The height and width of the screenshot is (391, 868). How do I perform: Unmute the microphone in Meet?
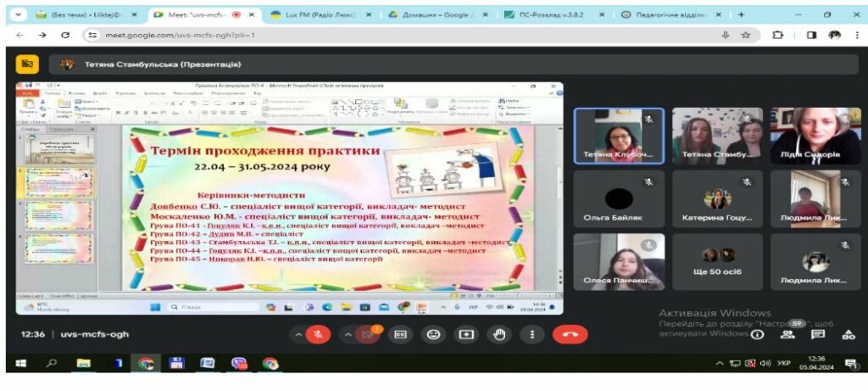(x=319, y=335)
